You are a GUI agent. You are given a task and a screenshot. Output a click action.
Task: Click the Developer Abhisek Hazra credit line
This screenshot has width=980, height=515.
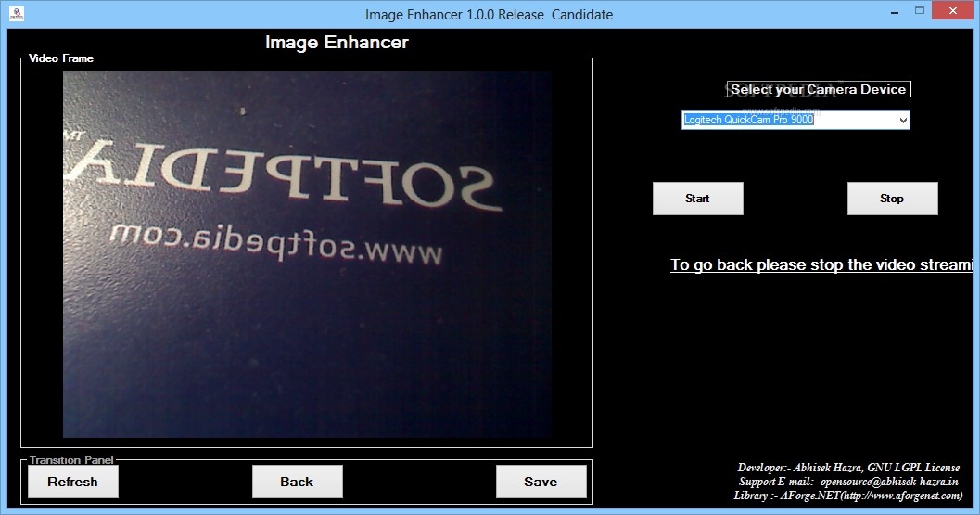tap(848, 468)
